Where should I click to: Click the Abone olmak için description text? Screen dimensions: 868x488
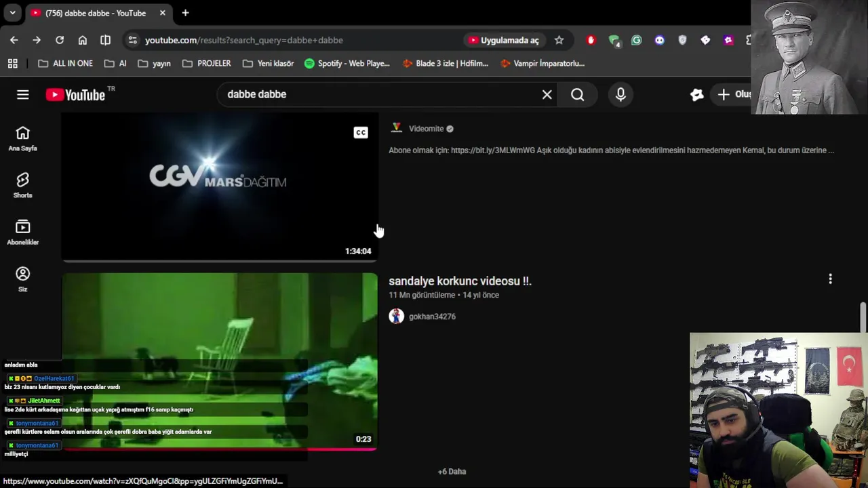coord(611,150)
